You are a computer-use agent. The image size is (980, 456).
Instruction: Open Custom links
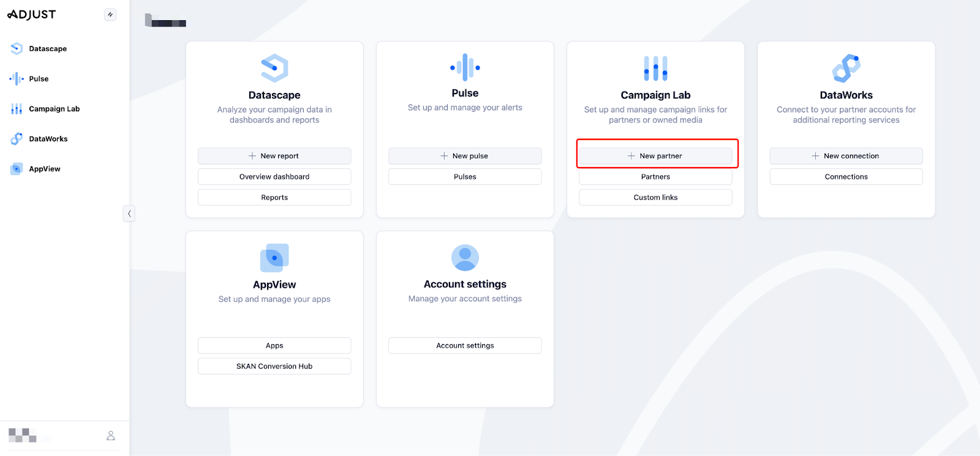(x=655, y=197)
